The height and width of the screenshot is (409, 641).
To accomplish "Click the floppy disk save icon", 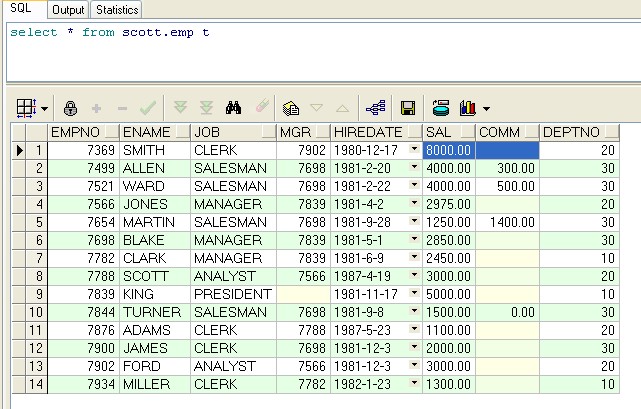I will tap(408, 108).
